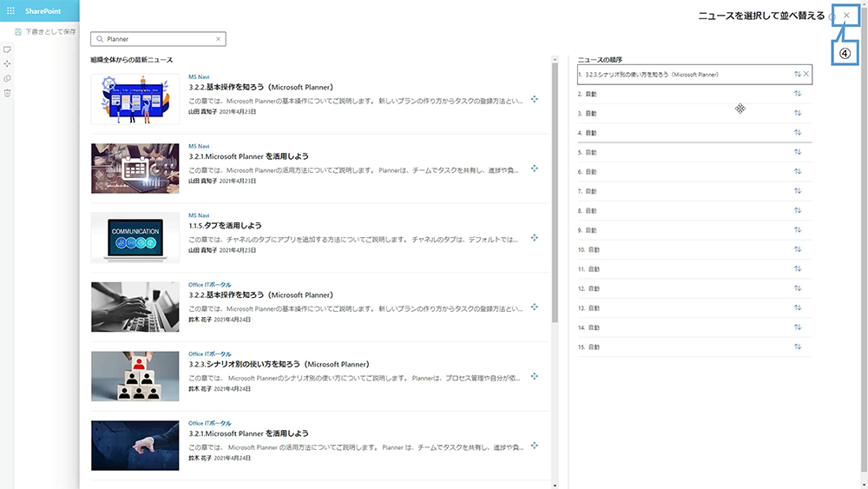
Task: Select planner board illustration thumbnail
Action: 135,99
